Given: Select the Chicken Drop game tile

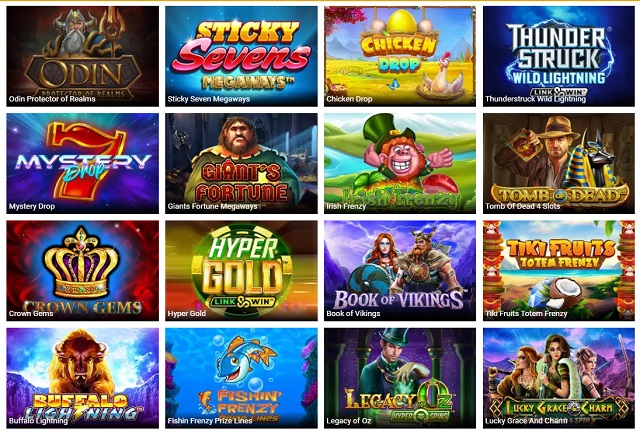Looking at the screenshot, I should [400, 56].
